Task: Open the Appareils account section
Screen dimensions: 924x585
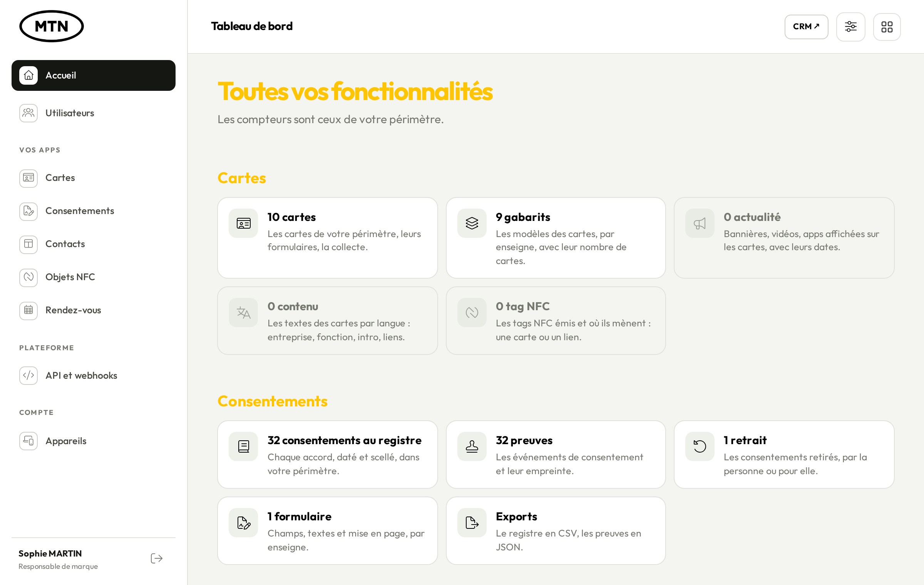Action: pyautogui.click(x=94, y=441)
